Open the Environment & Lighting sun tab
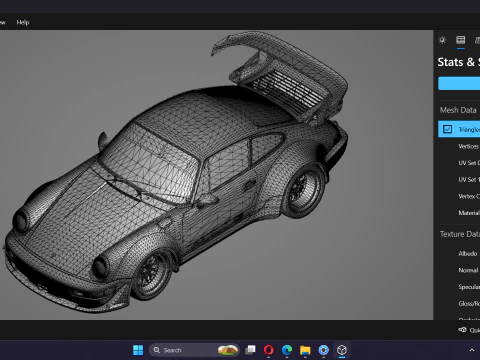Screen dimensions: 480x360 [442, 40]
